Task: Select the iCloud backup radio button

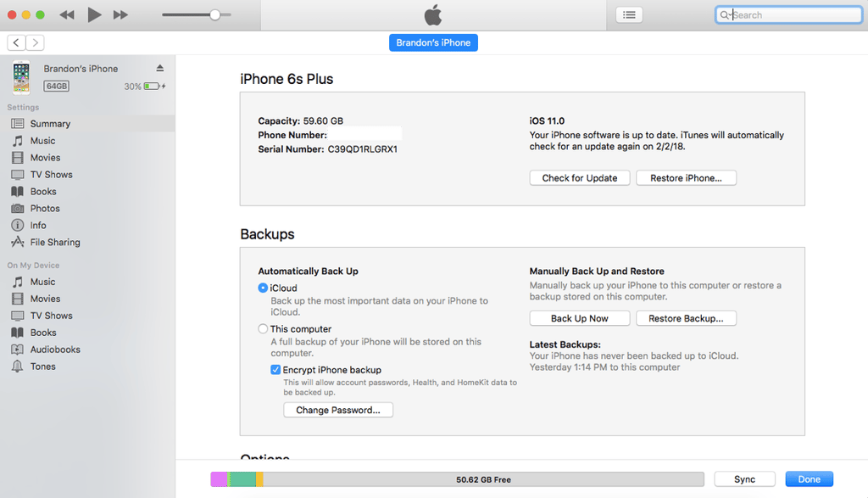Action: [263, 288]
